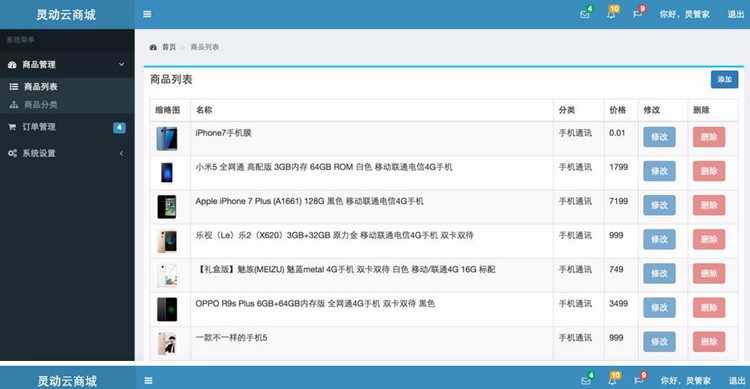
Task: Click 修改 for 魅族 魅蓝metal
Action: [659, 273]
